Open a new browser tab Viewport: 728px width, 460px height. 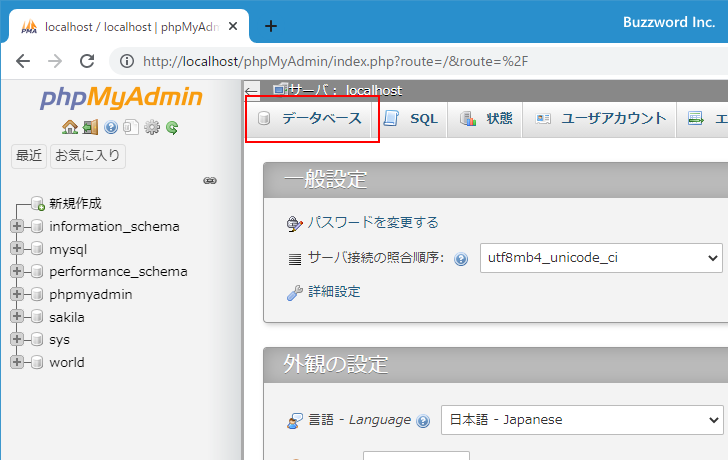(x=271, y=26)
